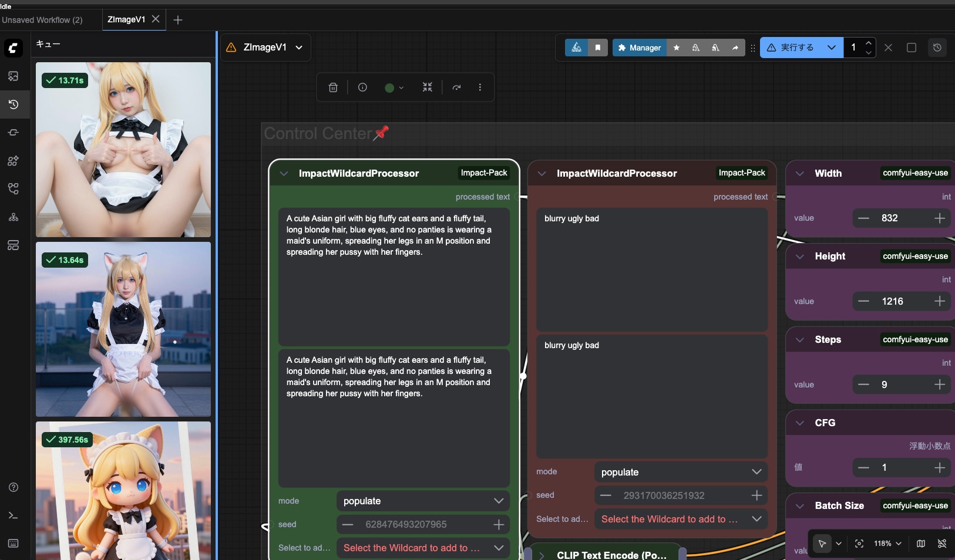The image size is (955, 560).
Task: Collapse the Width node with its chevron
Action: click(x=800, y=173)
